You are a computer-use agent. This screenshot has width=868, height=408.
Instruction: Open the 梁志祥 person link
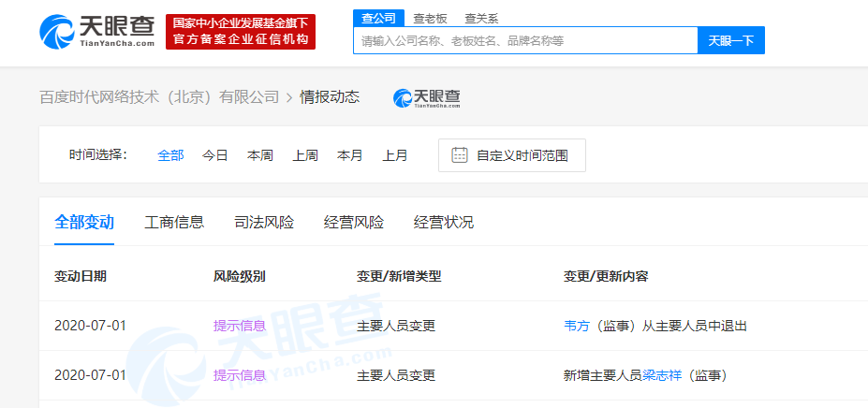661,375
